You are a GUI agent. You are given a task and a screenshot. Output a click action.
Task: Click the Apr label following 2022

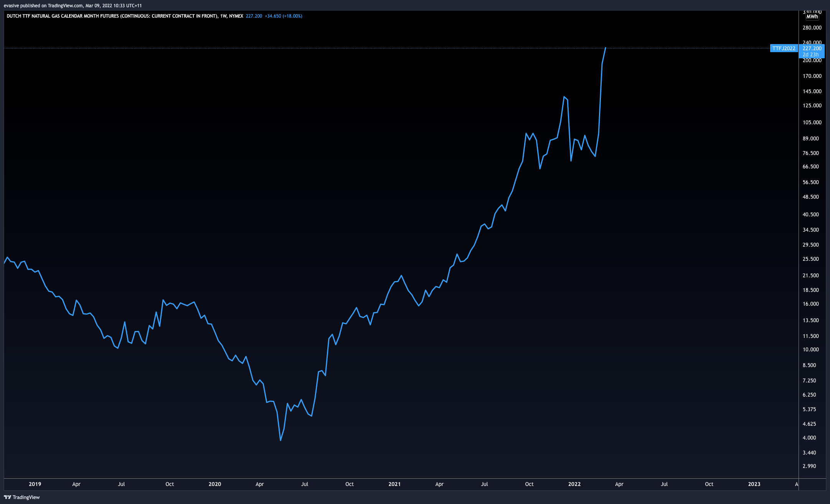pyautogui.click(x=619, y=484)
